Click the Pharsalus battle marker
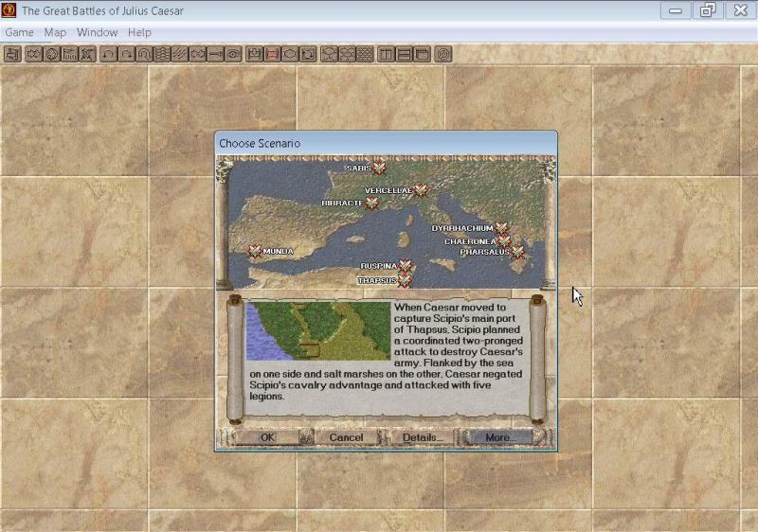758x532 pixels. click(518, 253)
